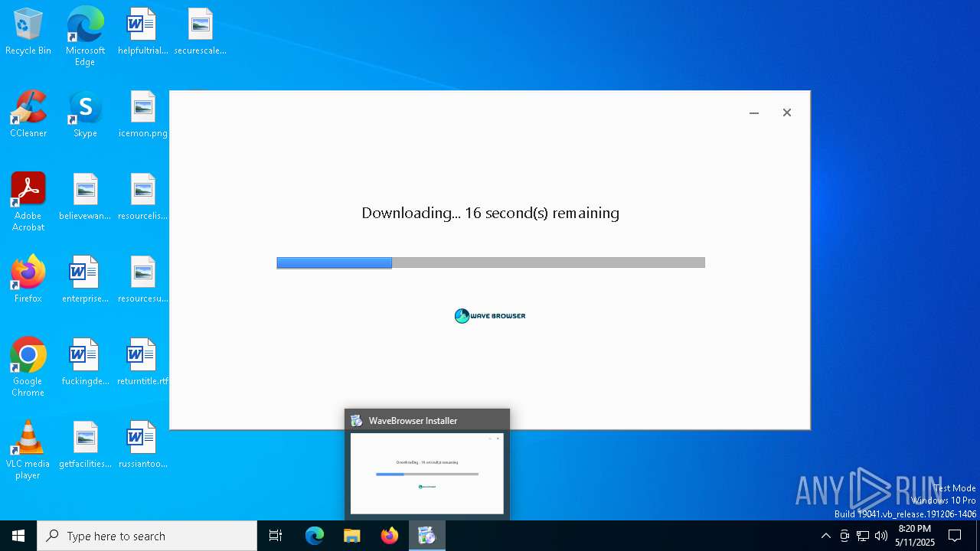
Task: Open the volume control tray icon
Action: pos(881,536)
